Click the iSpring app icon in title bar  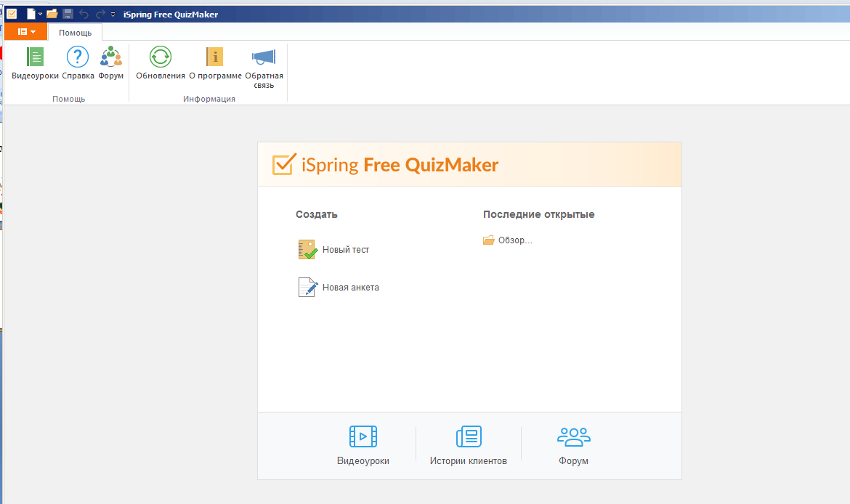pyautogui.click(x=12, y=14)
